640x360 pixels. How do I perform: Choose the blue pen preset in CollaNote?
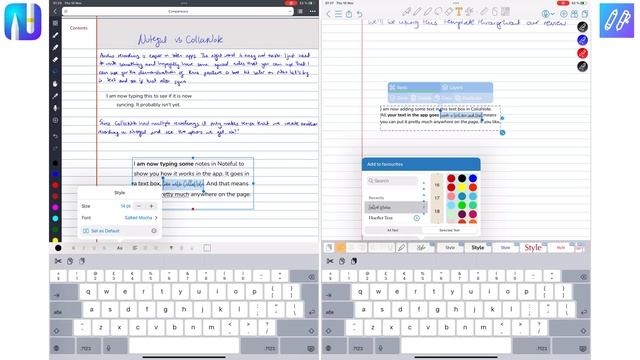point(582,40)
